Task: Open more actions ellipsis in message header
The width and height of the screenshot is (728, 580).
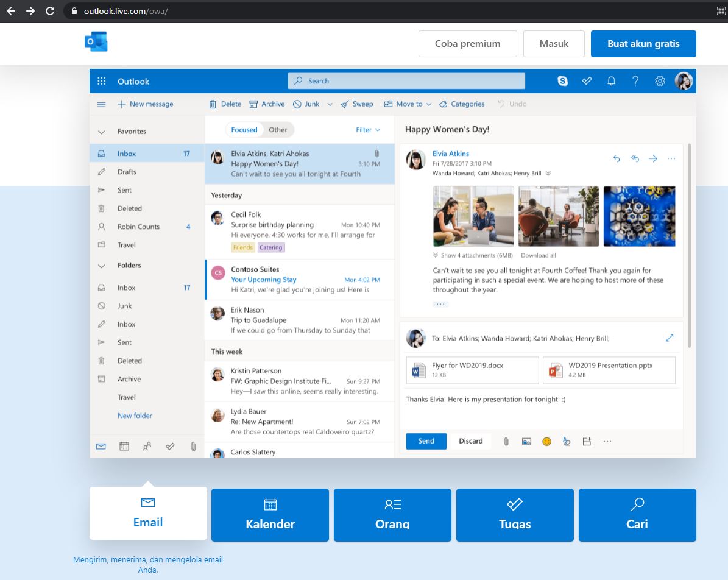Action: point(671,159)
